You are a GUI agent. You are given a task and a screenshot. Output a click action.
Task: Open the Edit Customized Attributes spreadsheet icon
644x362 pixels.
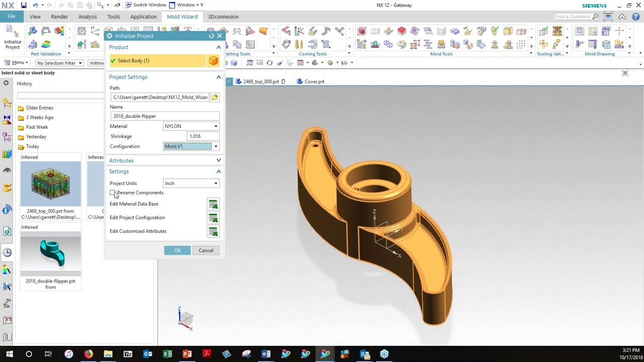click(x=213, y=231)
